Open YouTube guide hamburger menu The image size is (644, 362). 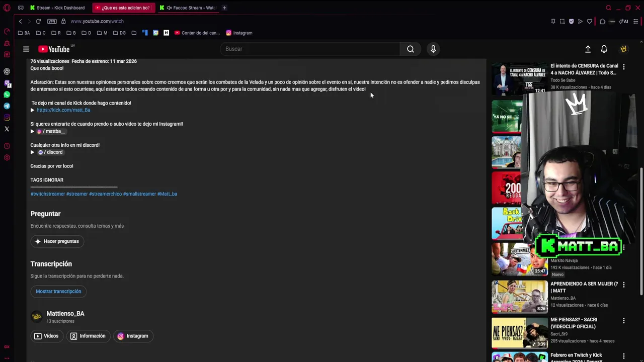(26, 49)
